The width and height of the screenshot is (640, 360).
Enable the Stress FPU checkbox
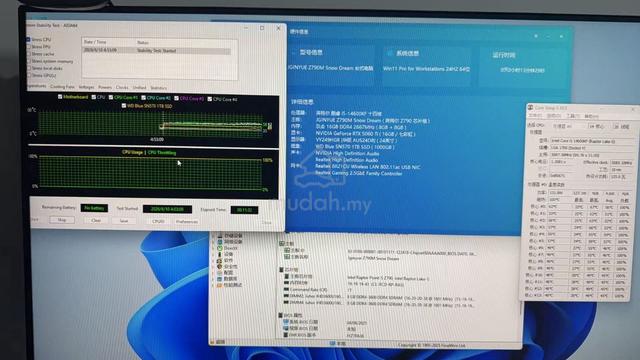[x=29, y=47]
